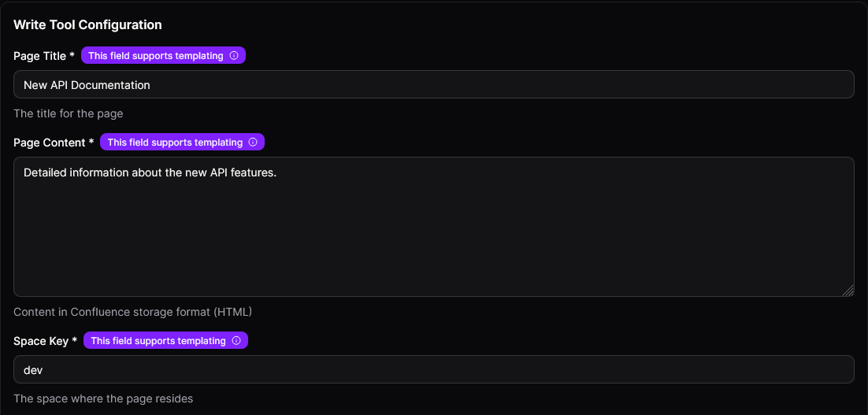The height and width of the screenshot is (415, 868).
Task: Click the Space Key field label
Action: [41, 341]
